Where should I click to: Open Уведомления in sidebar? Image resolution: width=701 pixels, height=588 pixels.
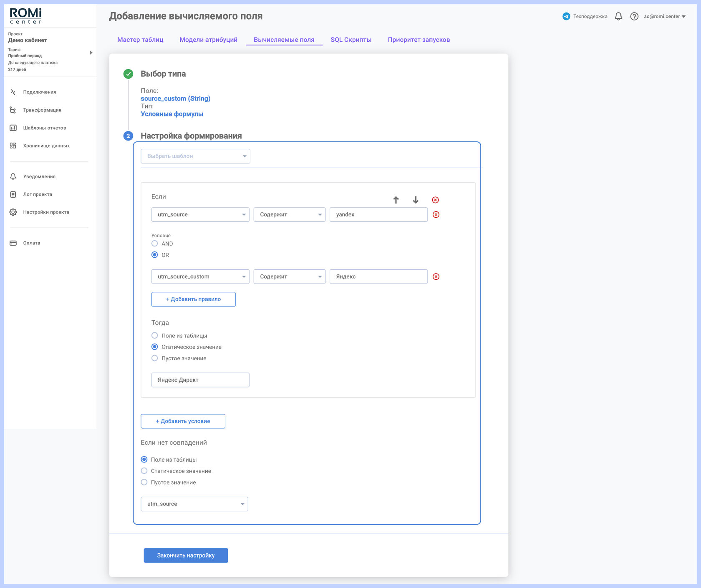click(x=39, y=177)
